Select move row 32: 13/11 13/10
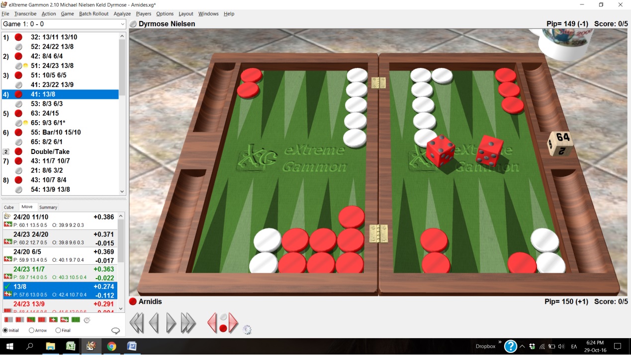631x364 pixels. point(60,37)
